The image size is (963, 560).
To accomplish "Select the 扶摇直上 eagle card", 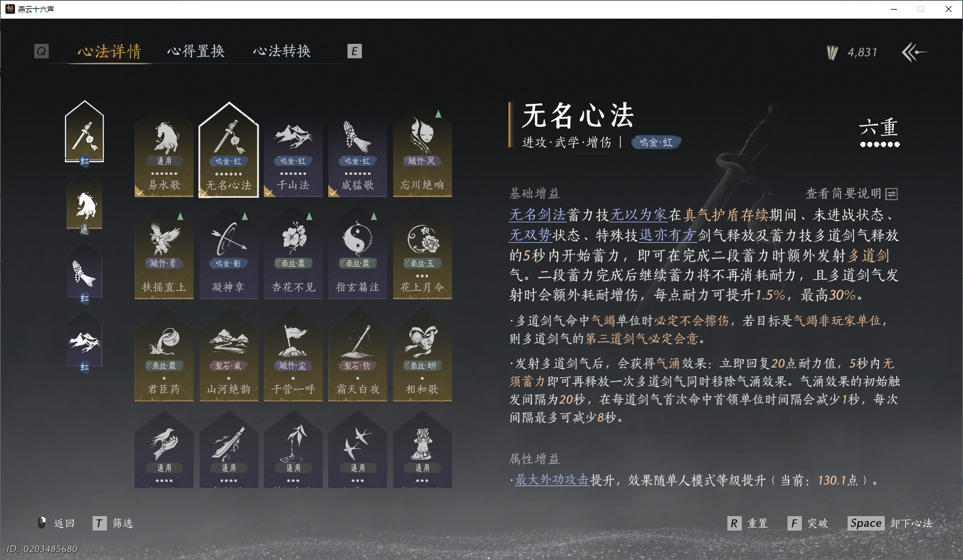I will pyautogui.click(x=164, y=252).
